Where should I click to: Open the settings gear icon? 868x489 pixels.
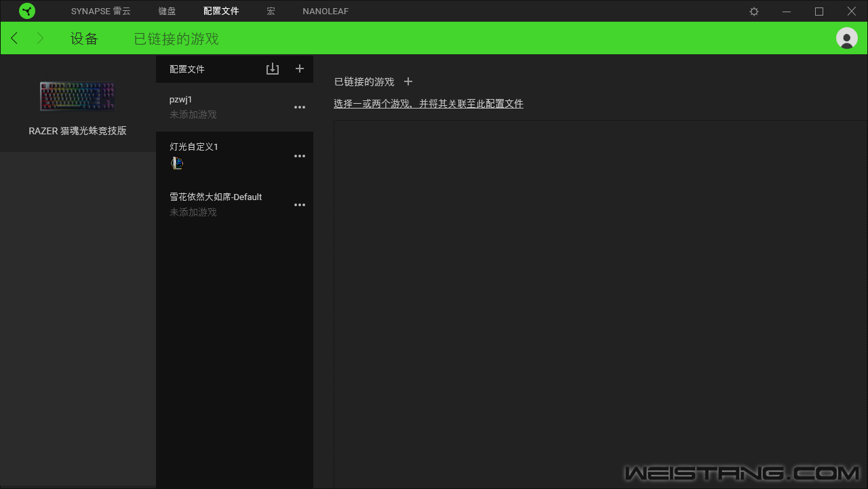pyautogui.click(x=754, y=12)
